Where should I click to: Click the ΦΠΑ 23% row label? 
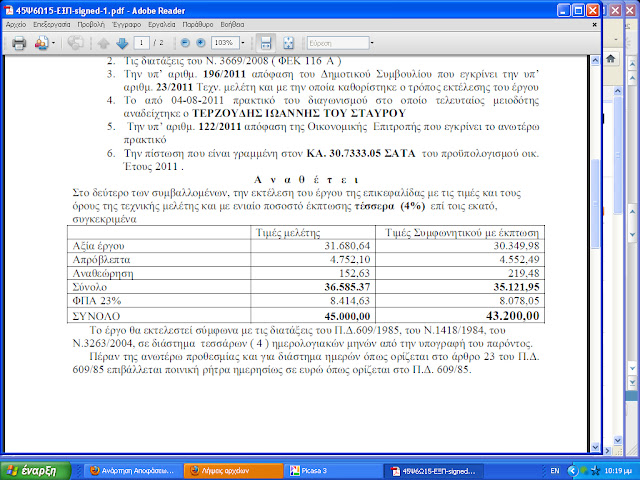click(x=97, y=301)
